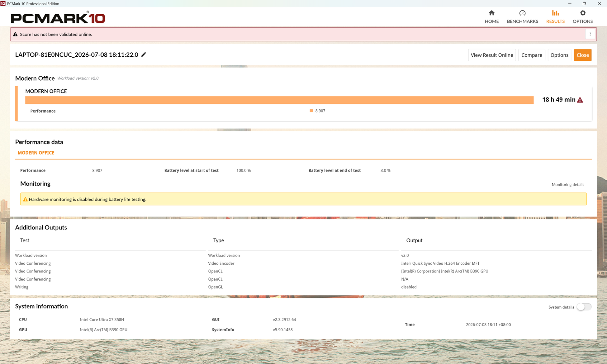The image size is (607, 364).
Task: Click the OpenGL type cell
Action: tap(215, 287)
